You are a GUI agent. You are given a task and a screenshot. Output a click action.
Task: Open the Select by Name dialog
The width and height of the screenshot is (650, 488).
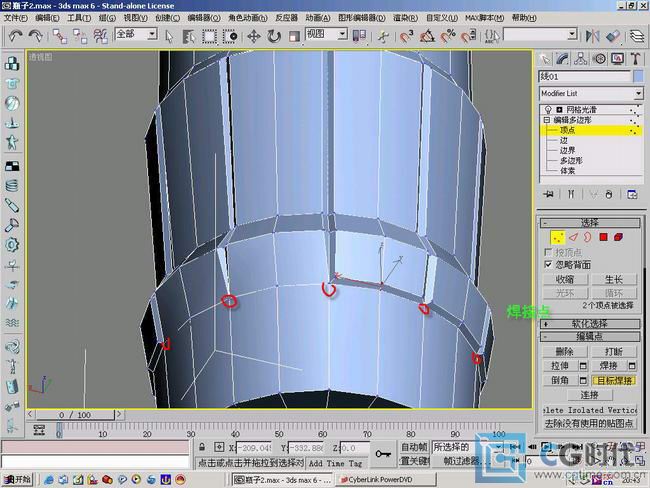coord(189,36)
